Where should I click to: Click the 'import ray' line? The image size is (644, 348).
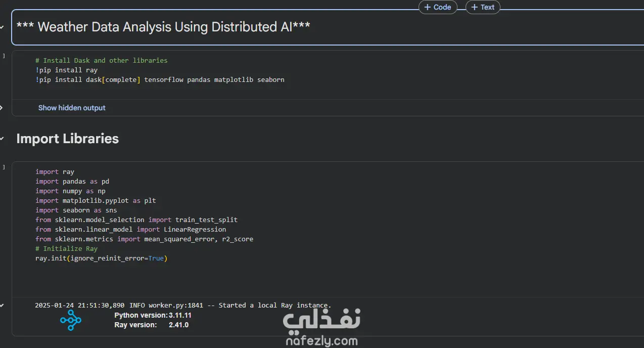point(55,171)
